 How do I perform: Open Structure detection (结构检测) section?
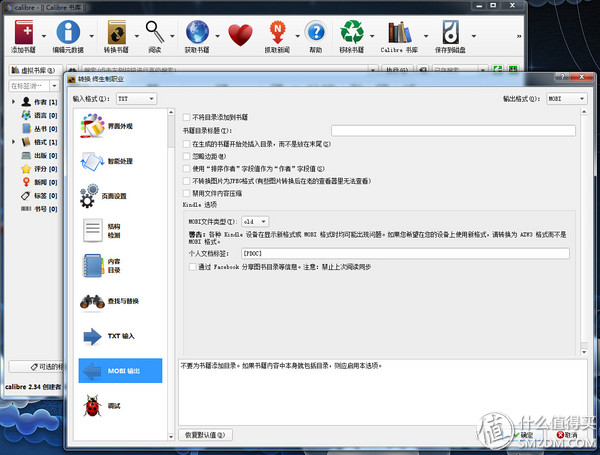click(x=120, y=231)
